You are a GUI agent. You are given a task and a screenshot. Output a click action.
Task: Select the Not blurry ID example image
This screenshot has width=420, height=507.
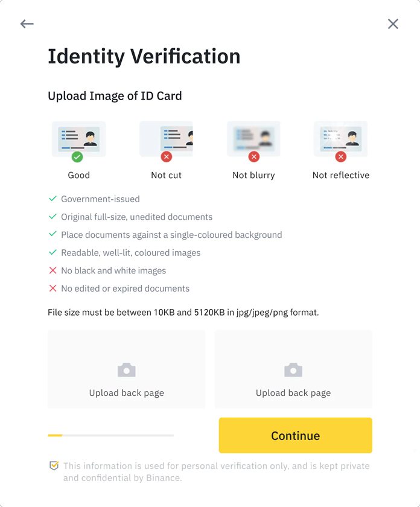(x=253, y=138)
